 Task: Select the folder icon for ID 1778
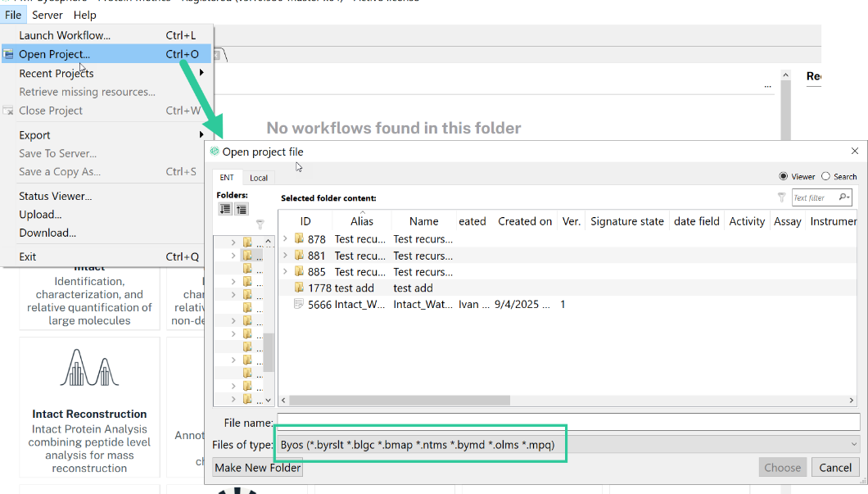pos(299,288)
